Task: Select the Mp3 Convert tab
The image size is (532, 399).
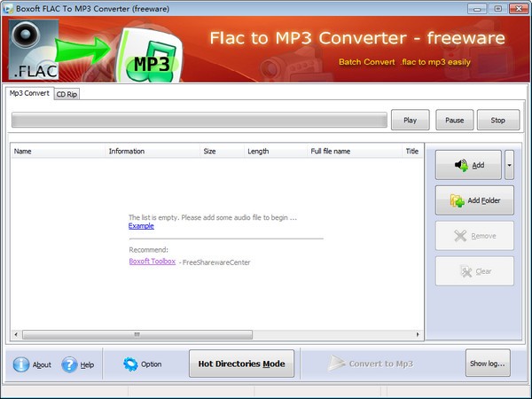Action: pos(29,93)
